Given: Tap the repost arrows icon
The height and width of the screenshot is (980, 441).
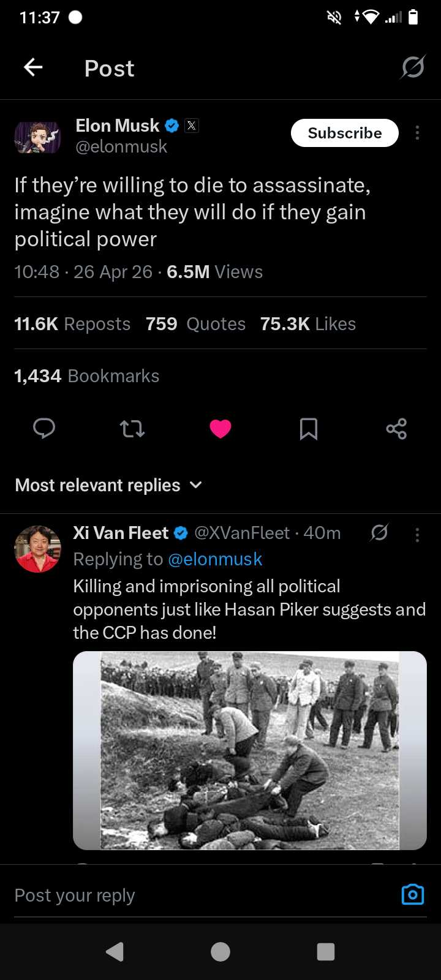Looking at the screenshot, I should coord(132,428).
